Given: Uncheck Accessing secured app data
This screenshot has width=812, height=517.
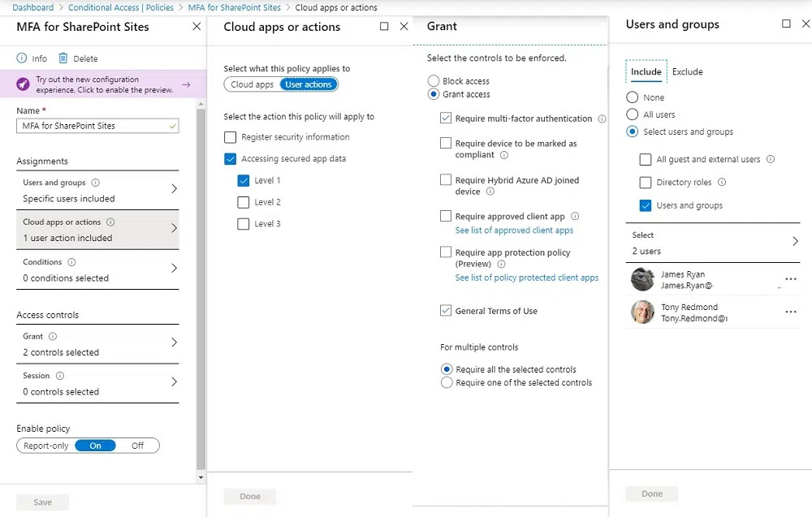Looking at the screenshot, I should point(230,159).
